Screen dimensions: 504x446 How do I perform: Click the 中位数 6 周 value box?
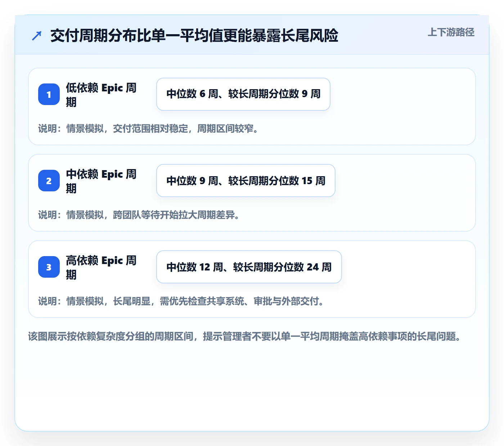pos(243,94)
